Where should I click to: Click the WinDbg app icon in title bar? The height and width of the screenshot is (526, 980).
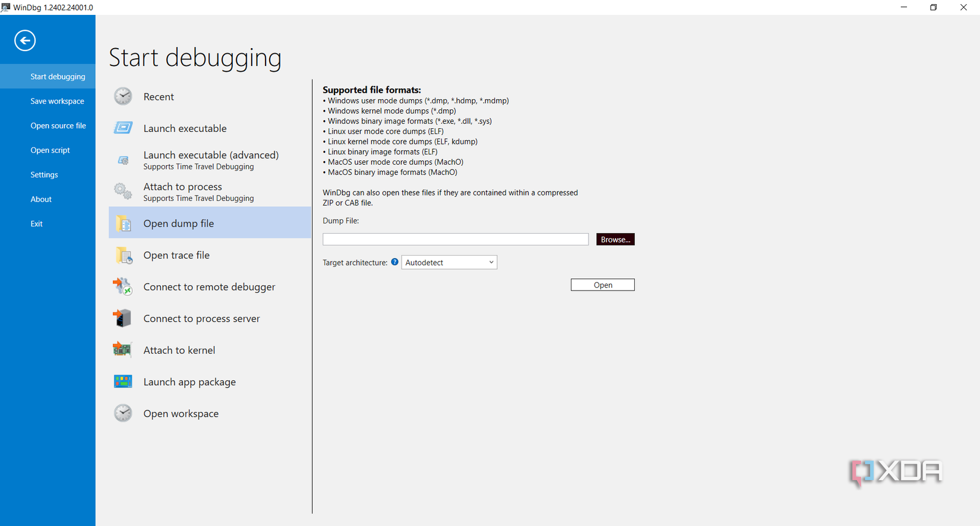click(x=5, y=7)
